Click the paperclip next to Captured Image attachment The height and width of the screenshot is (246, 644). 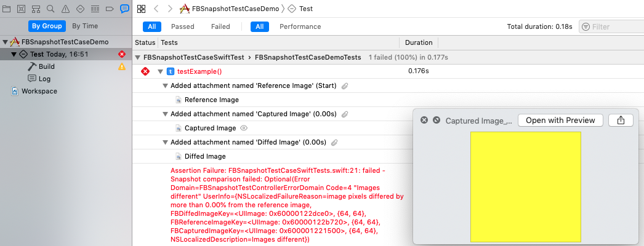(x=345, y=114)
